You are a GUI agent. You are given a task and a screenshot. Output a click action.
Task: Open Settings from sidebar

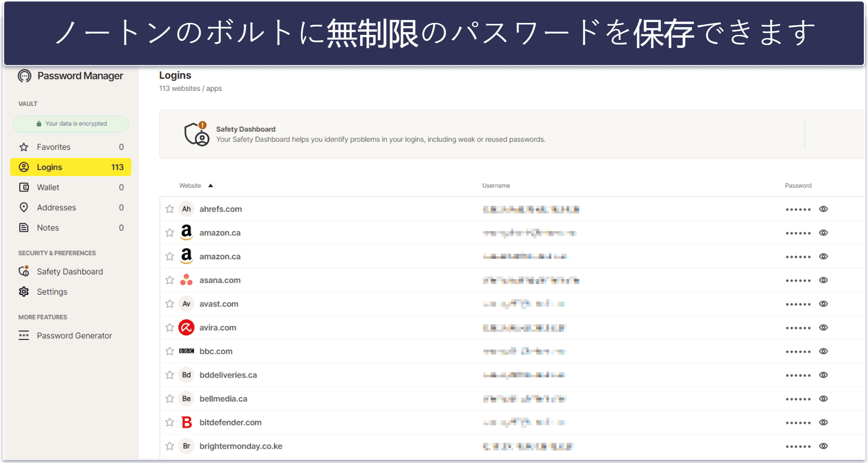(x=71, y=291)
